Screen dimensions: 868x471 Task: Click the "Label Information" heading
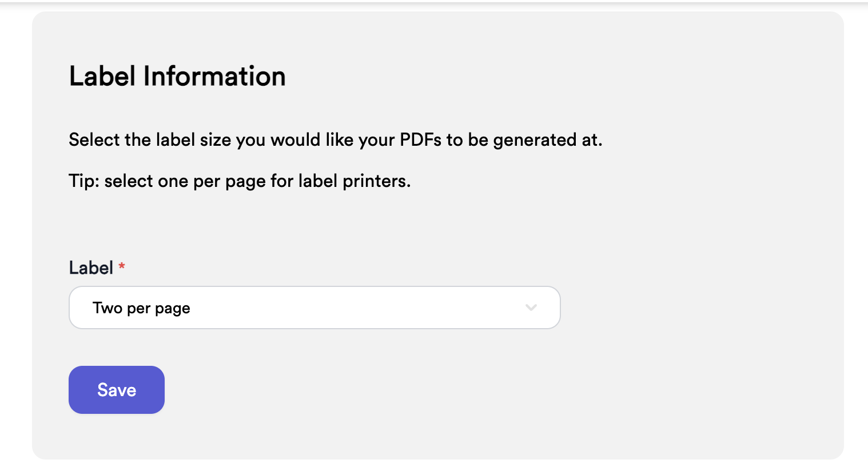[177, 75]
